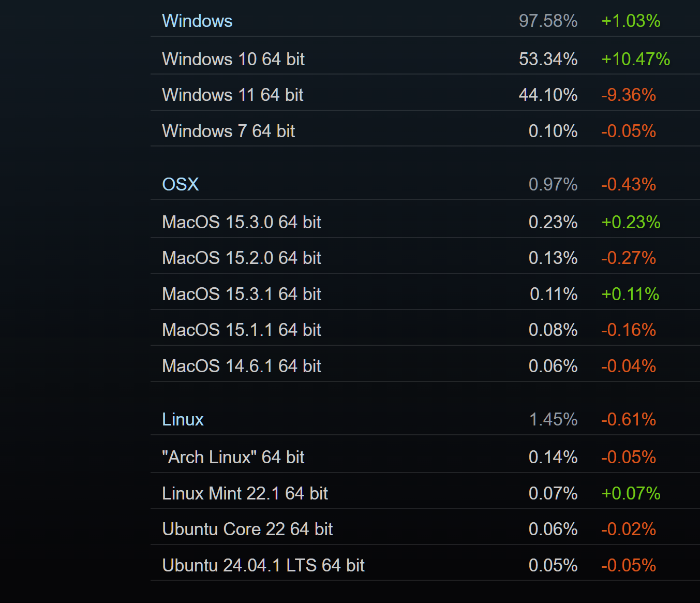Click the MacOS 14.6.1 64 bit entry
This screenshot has height=603, width=700.
pos(241,366)
